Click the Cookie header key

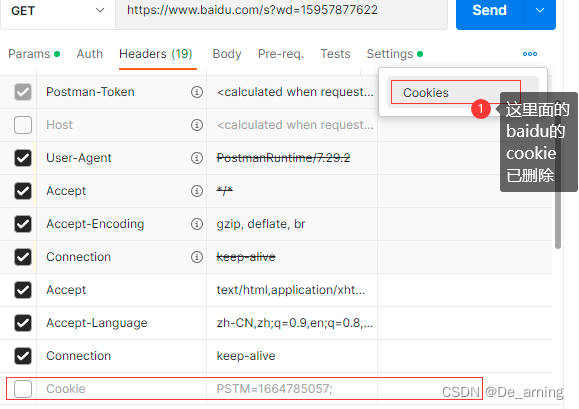[x=66, y=389]
